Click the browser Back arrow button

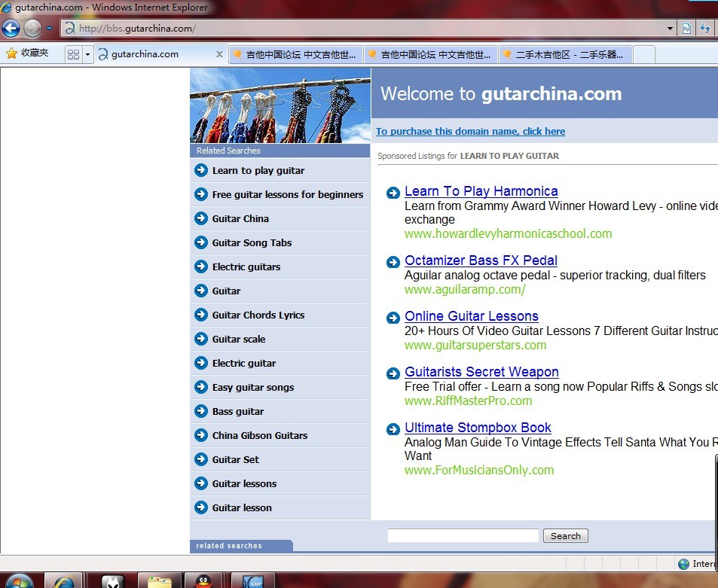click(x=11, y=29)
